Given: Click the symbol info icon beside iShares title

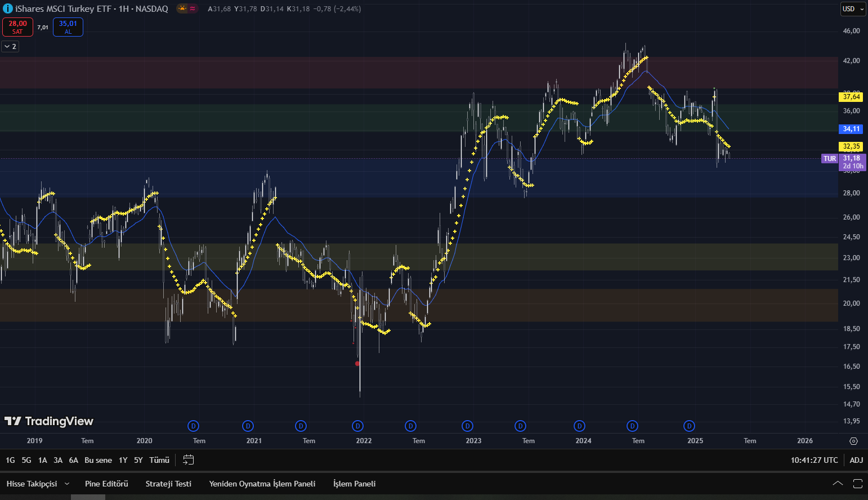Looking at the screenshot, I should point(7,8).
